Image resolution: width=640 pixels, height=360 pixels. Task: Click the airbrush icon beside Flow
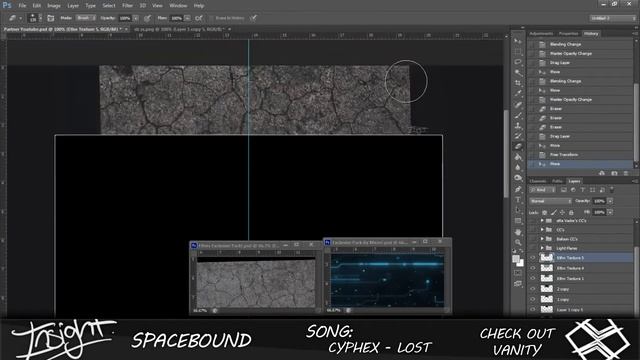[199, 18]
